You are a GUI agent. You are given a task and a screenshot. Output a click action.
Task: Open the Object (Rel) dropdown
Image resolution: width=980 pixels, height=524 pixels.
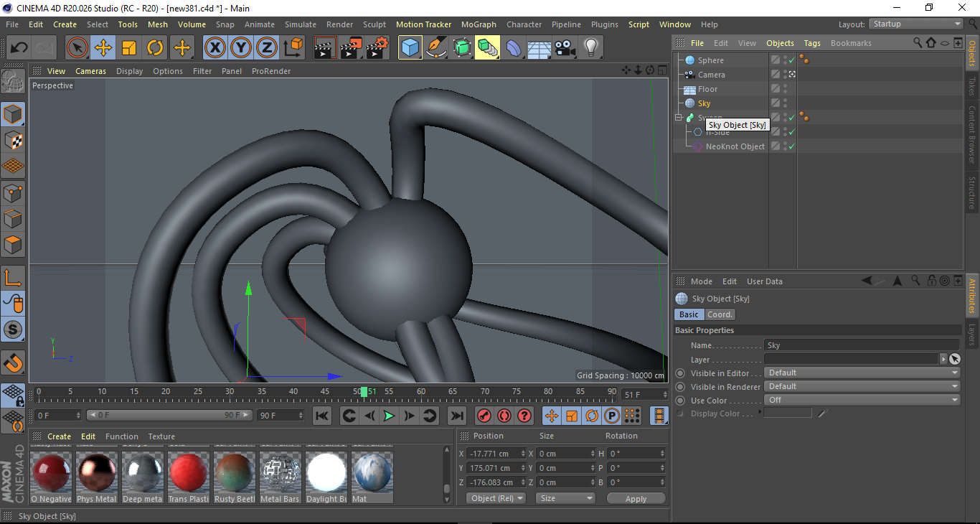496,498
